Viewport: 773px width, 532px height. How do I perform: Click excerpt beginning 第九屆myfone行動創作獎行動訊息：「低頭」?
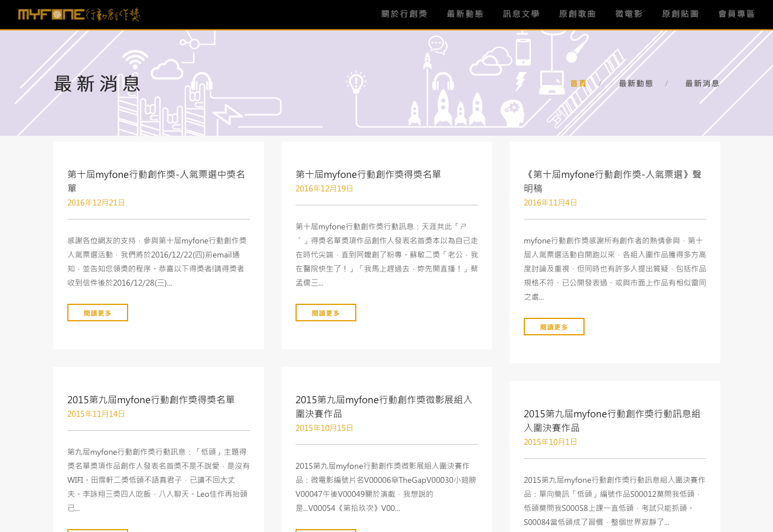tap(159, 480)
